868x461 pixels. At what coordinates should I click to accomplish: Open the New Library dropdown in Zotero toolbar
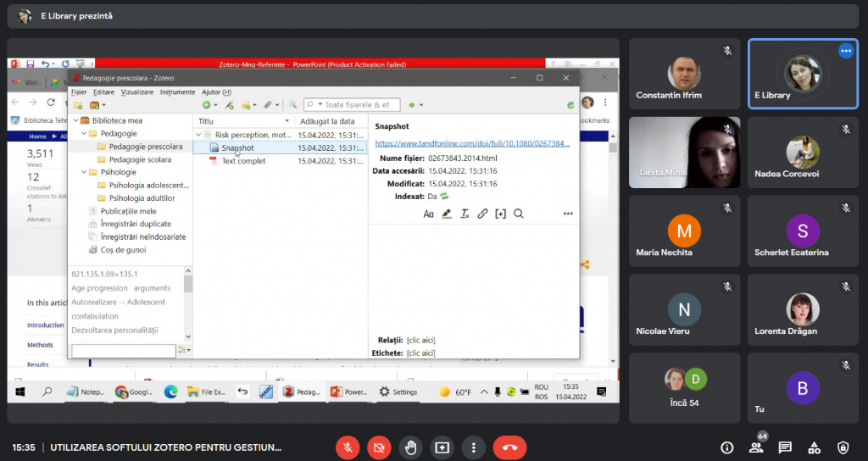click(97, 105)
